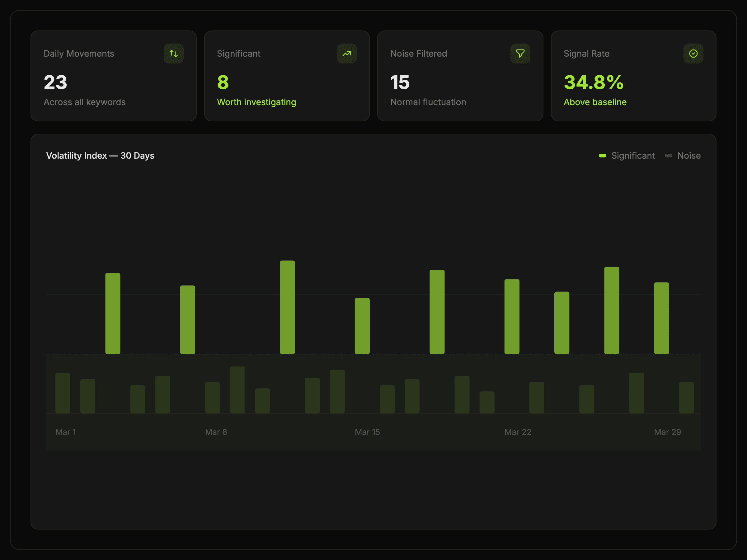Select the Mar 1 axis label

coord(66,432)
